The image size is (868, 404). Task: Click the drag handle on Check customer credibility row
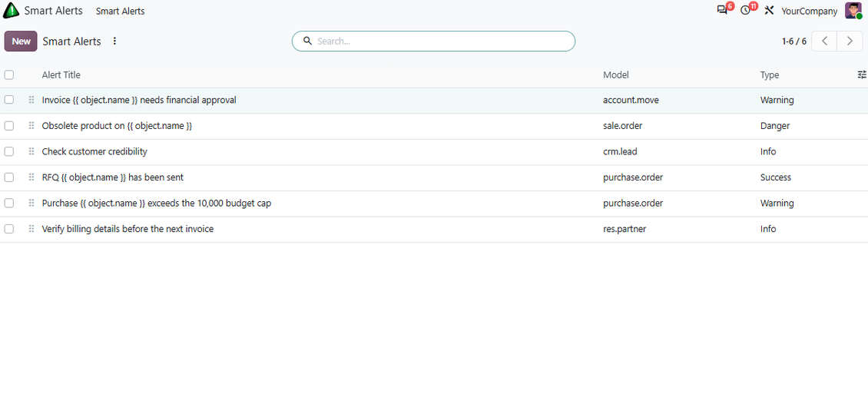[31, 151]
